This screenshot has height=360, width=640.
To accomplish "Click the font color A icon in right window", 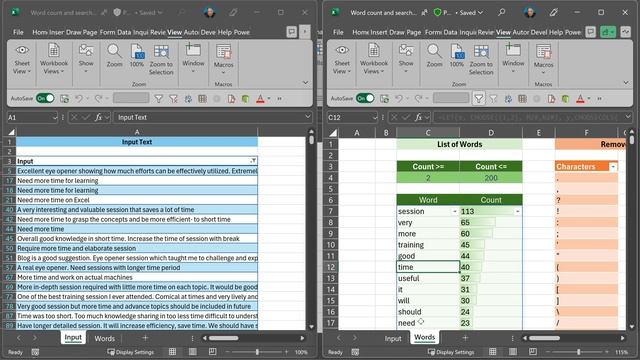I will 580,99.
